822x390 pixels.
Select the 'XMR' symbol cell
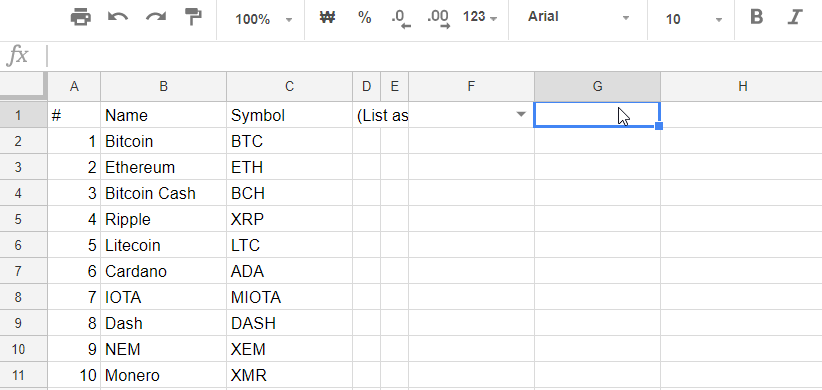click(x=289, y=375)
